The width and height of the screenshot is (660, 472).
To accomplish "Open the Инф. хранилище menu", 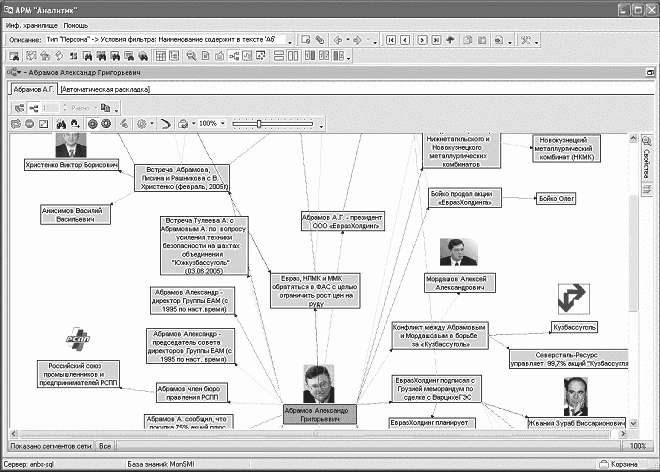I will (31, 24).
